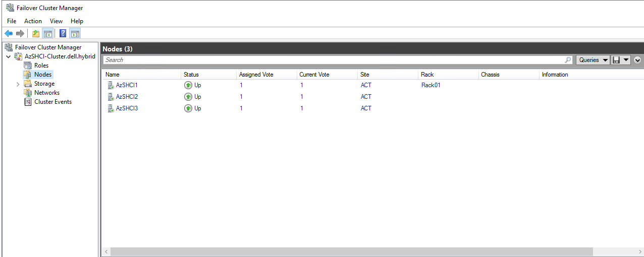Screen dimensions: 644x257
Task: Toggle the Show/Hide Console Tree icon
Action: 48,34
